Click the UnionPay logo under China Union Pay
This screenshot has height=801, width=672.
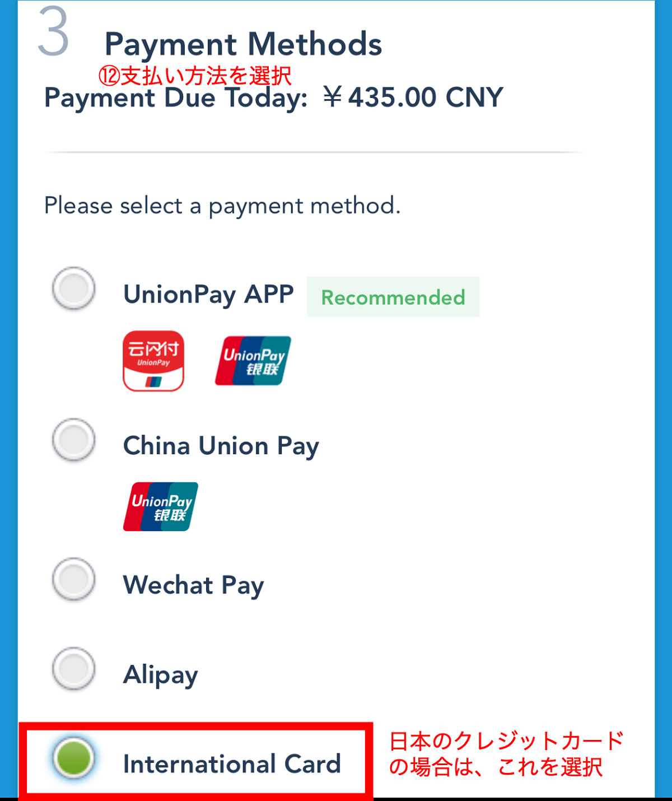coord(161,506)
